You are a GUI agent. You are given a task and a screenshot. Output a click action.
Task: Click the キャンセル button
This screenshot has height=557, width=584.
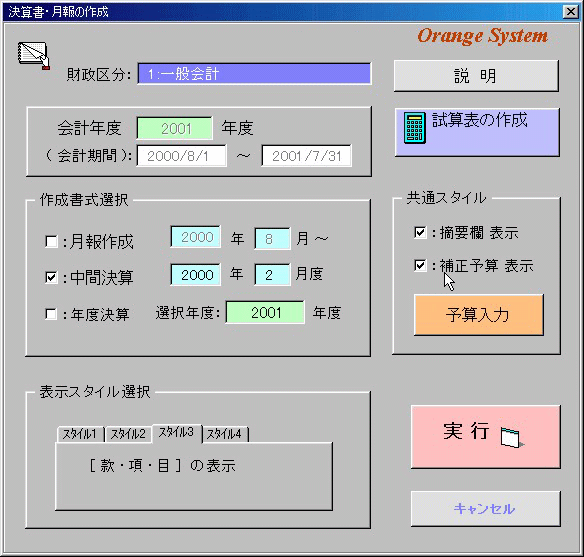[486, 508]
